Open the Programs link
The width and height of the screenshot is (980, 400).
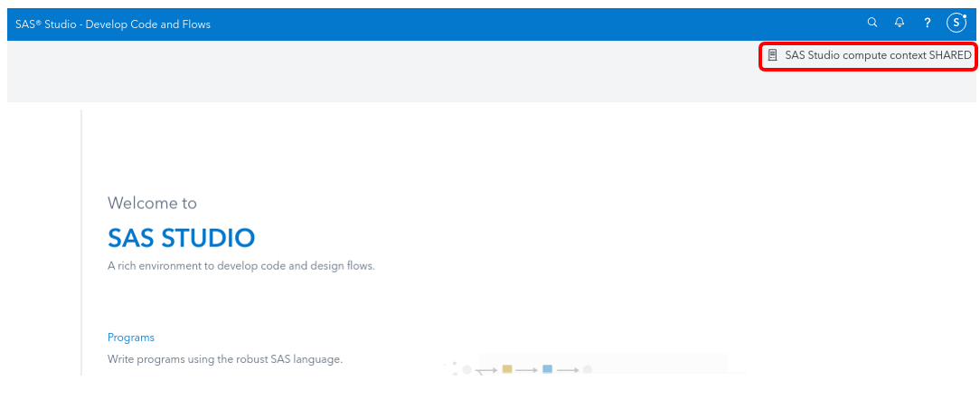click(130, 338)
